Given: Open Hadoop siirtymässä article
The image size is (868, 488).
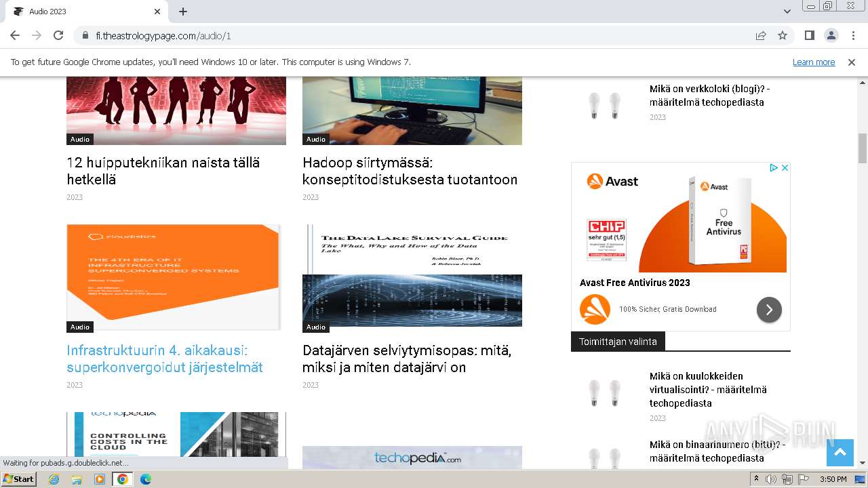Looking at the screenshot, I should (410, 171).
